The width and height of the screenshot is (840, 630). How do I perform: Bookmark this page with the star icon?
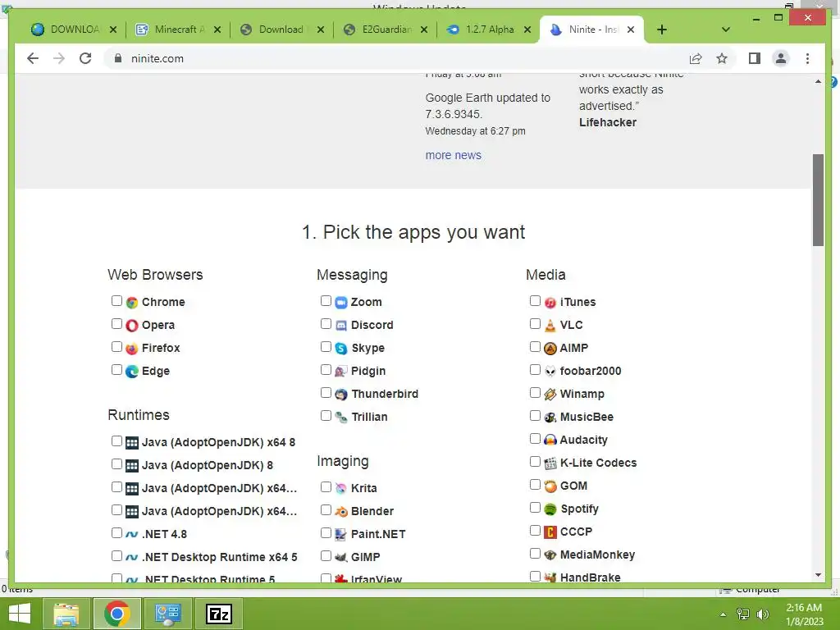point(722,58)
